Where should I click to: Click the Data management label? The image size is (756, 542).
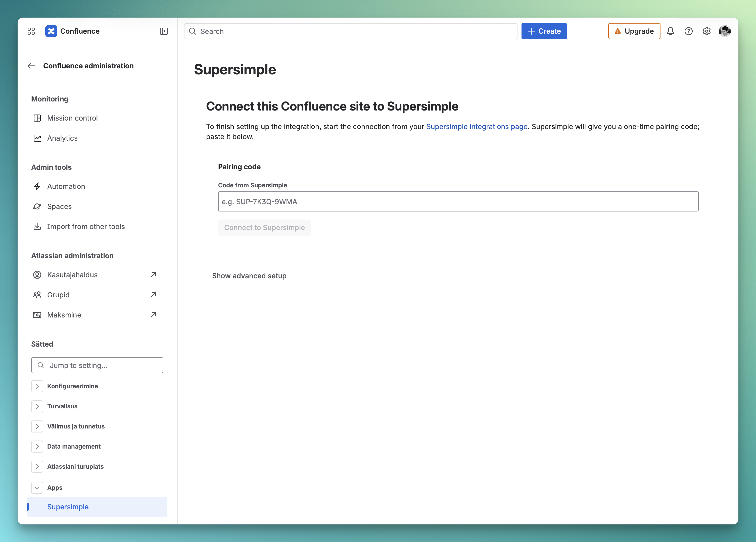click(x=74, y=446)
